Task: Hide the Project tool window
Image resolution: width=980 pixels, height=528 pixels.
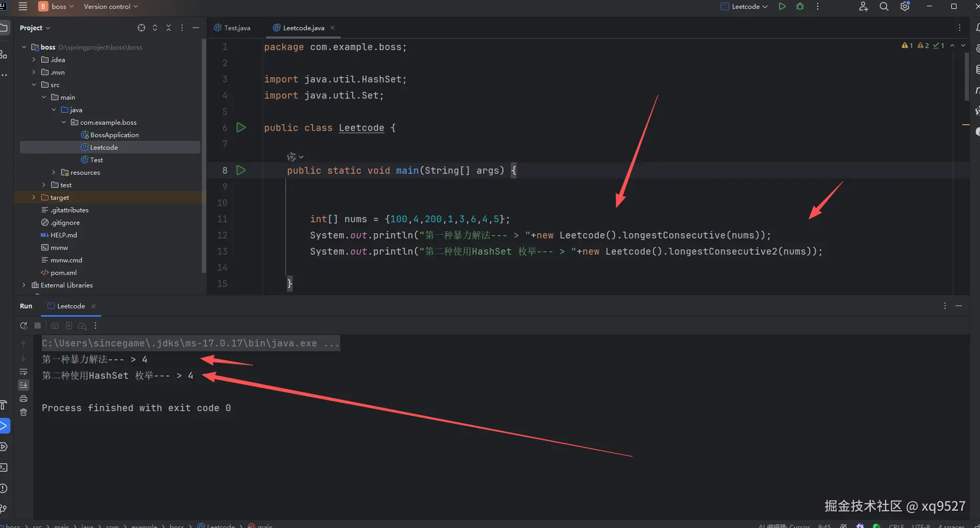Action: point(196,28)
